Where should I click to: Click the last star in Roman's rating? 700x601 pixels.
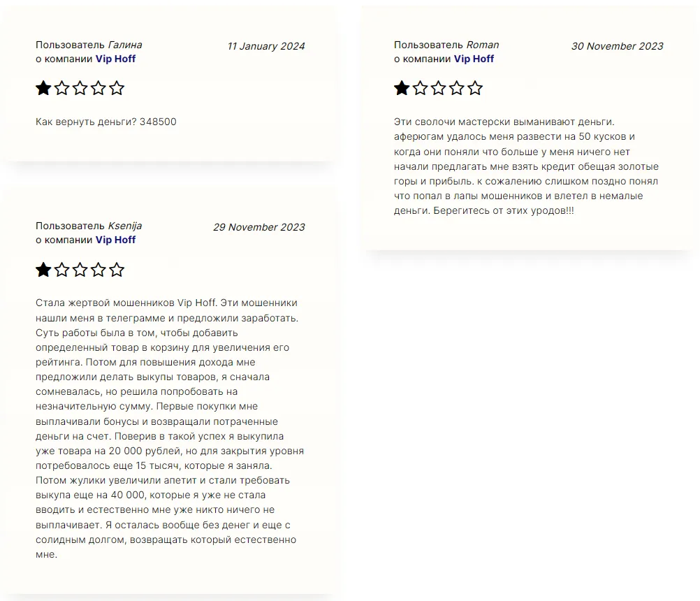click(475, 89)
